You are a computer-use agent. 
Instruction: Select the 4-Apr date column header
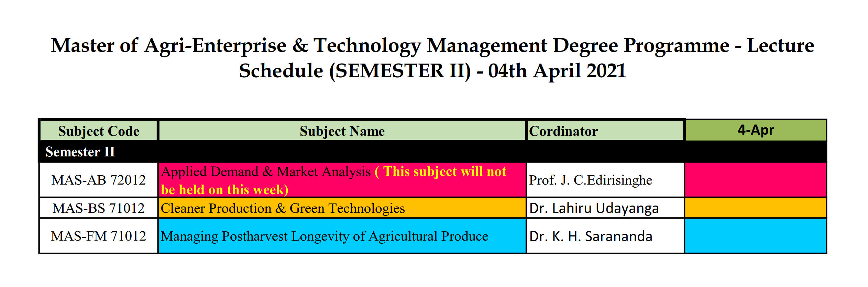(x=756, y=130)
